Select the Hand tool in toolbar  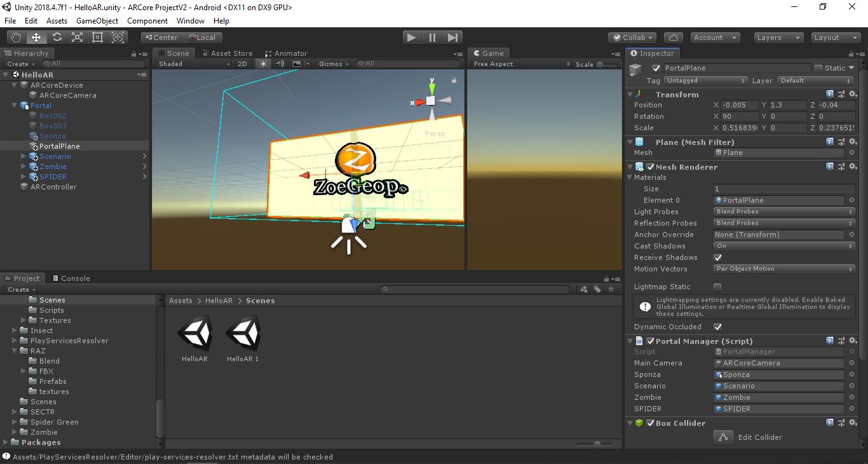click(x=16, y=38)
